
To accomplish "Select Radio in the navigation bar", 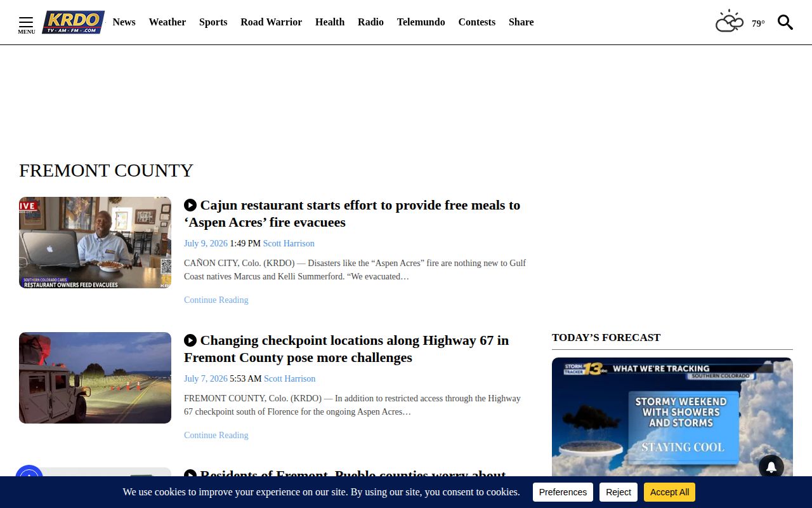I will [370, 22].
